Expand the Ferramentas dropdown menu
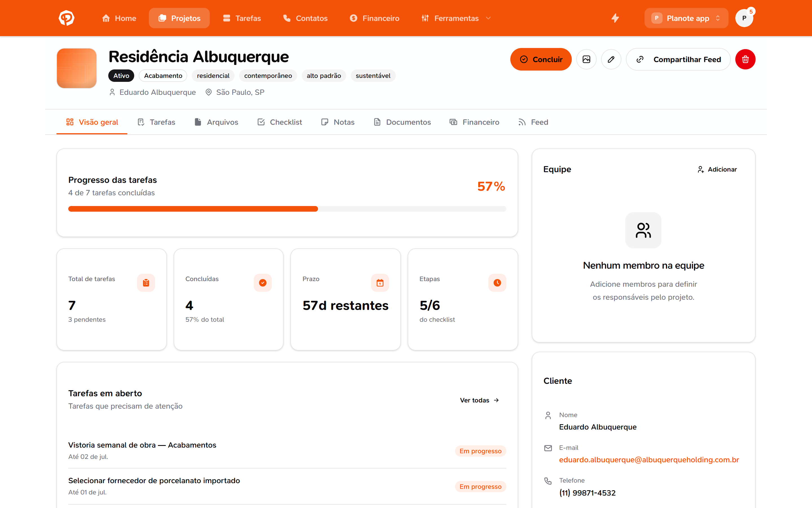 coord(456,18)
